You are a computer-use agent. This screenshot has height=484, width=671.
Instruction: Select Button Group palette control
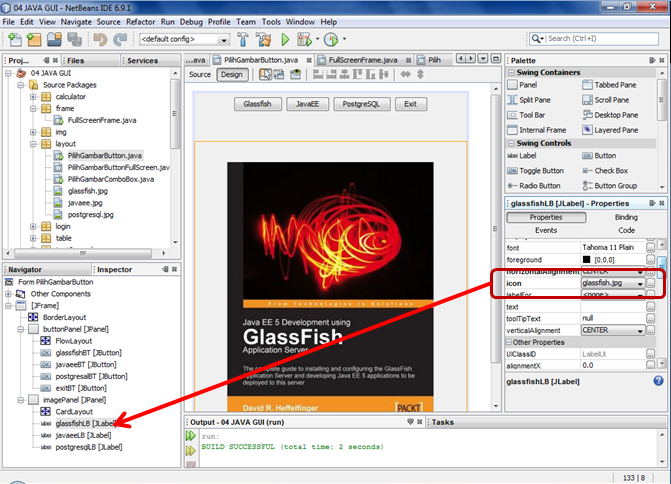coord(610,186)
